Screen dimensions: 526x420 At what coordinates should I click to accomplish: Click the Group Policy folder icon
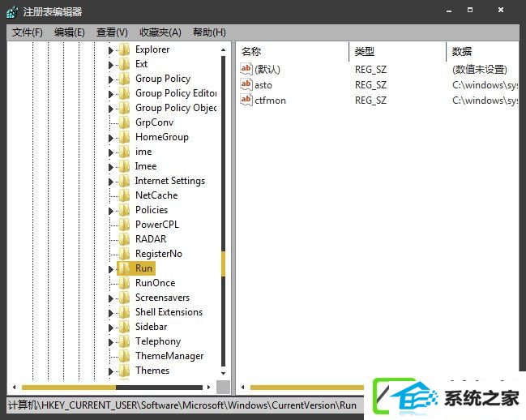[125, 79]
